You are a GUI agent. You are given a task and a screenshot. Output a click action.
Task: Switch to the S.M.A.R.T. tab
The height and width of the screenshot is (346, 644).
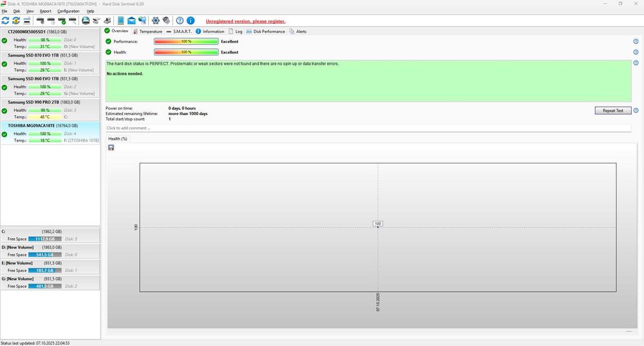[x=179, y=31]
